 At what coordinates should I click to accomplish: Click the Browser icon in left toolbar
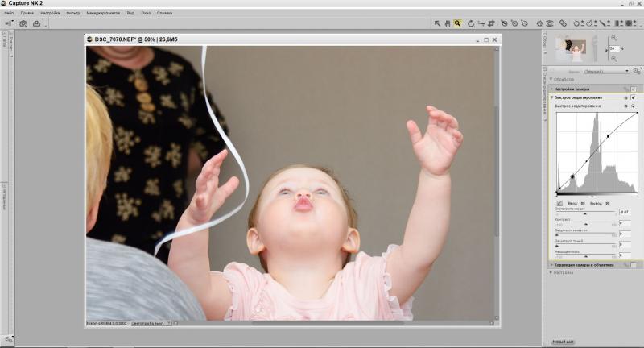pos(9,24)
